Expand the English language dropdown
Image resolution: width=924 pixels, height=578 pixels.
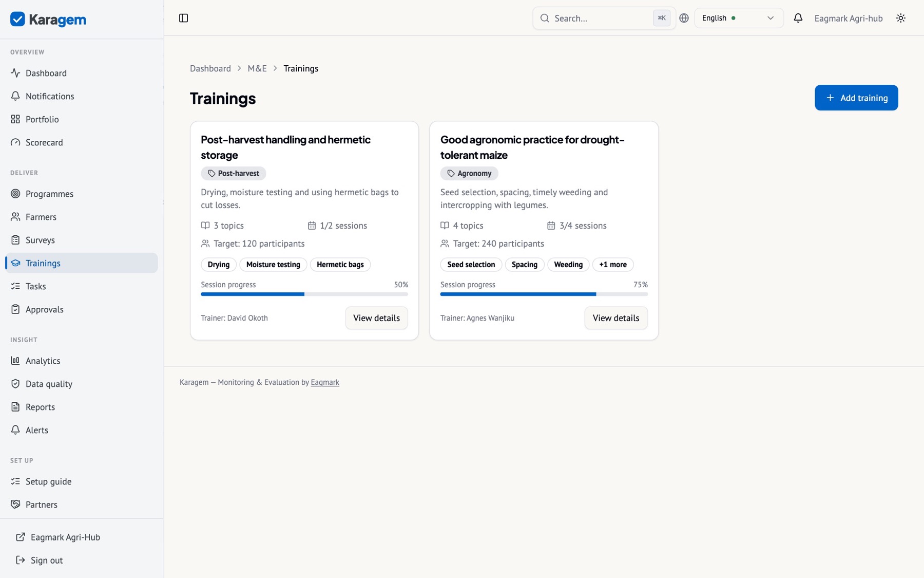739,18
